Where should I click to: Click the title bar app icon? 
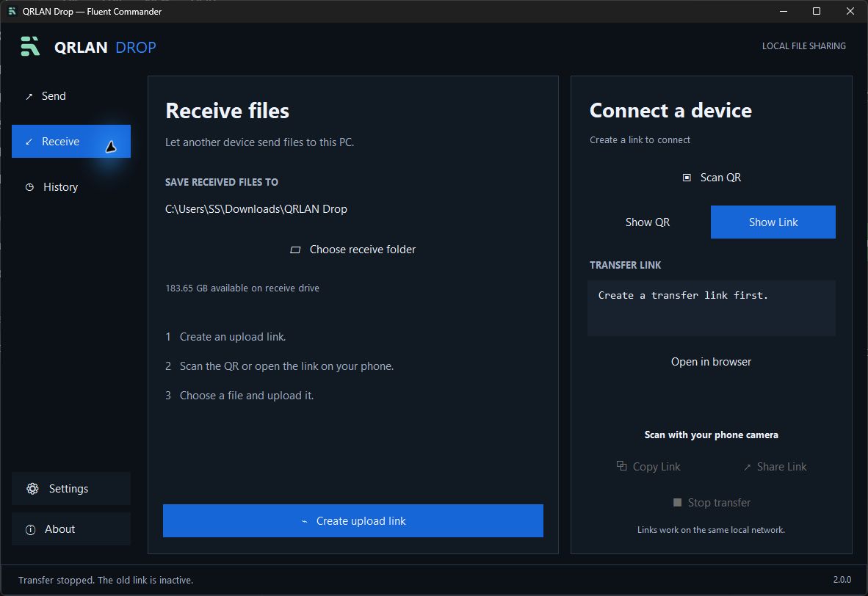(x=12, y=11)
